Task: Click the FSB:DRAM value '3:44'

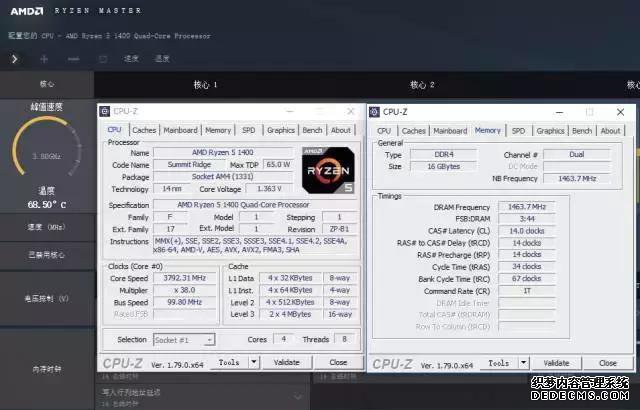Action: tap(527, 219)
